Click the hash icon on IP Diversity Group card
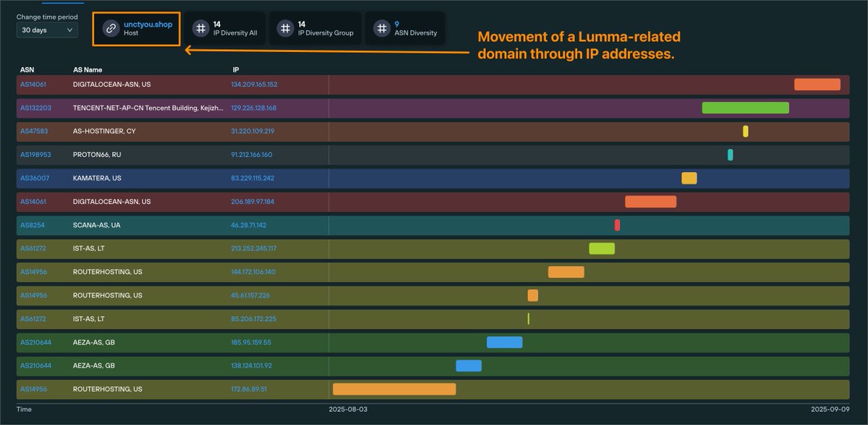Image resolution: width=868 pixels, height=425 pixels. pyautogui.click(x=285, y=28)
